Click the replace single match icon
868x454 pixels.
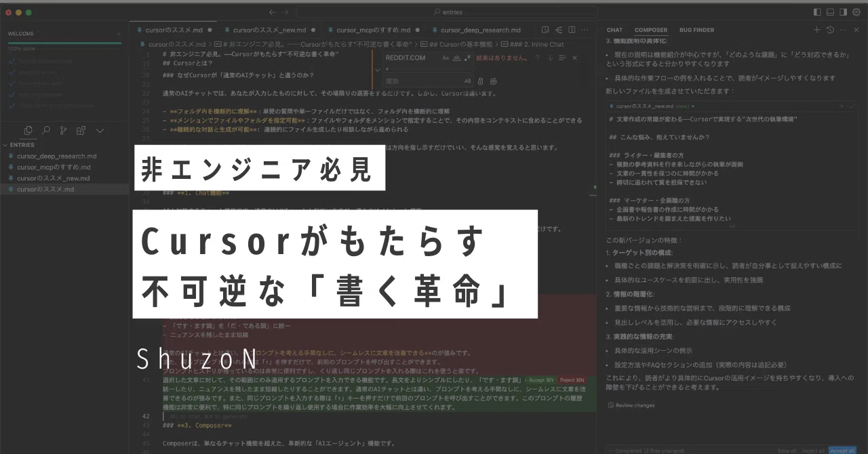click(481, 81)
